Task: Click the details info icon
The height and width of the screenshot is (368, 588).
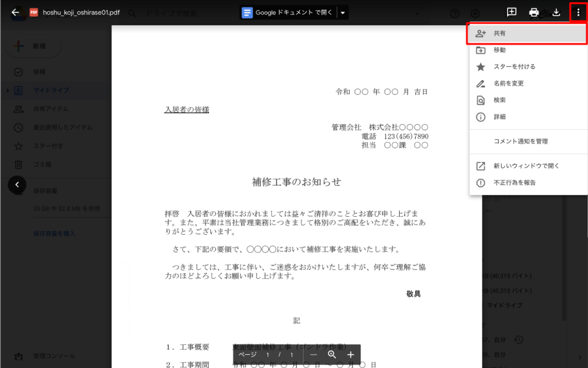Action: coord(481,117)
